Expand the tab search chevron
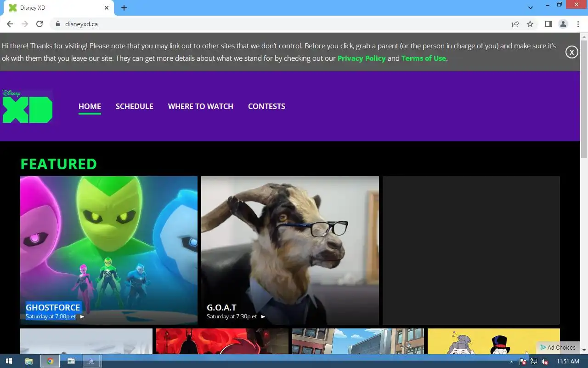588x368 pixels. click(x=531, y=8)
